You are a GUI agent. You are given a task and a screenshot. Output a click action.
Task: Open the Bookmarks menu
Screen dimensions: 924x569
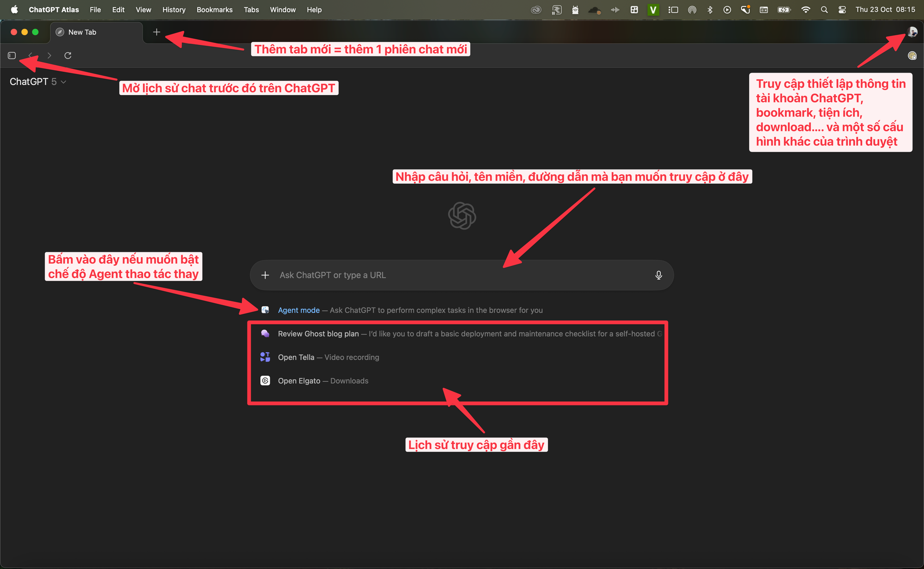tap(214, 10)
